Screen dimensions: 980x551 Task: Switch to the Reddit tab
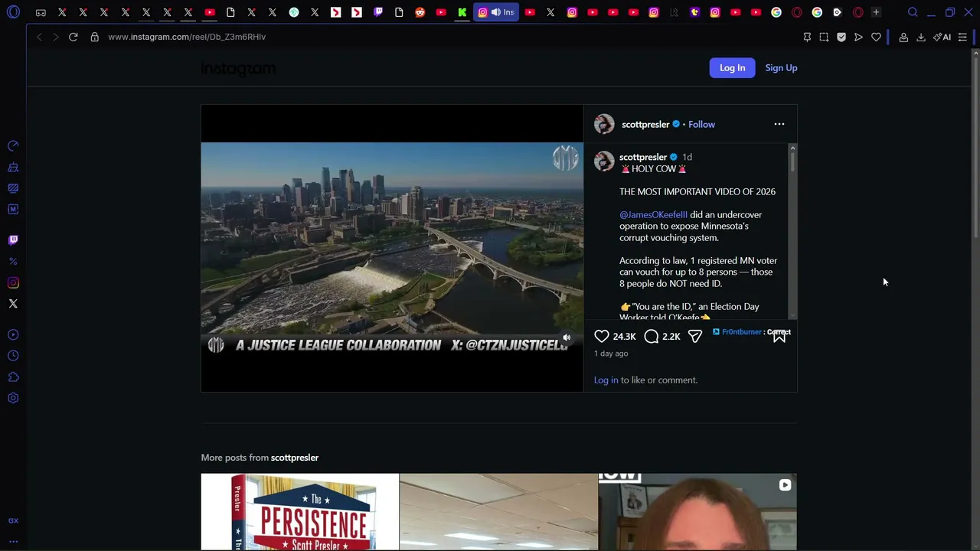tap(420, 12)
